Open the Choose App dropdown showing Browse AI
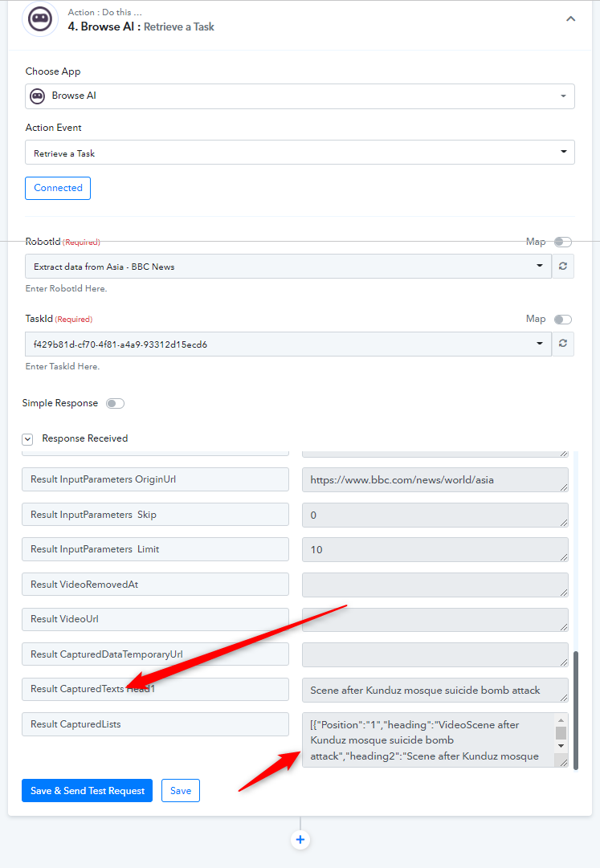600x868 pixels. (x=300, y=96)
